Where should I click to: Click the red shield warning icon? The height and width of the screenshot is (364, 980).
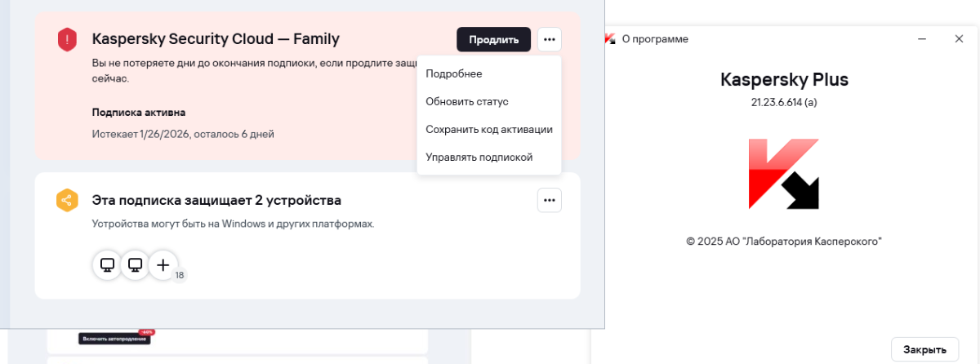[67, 39]
